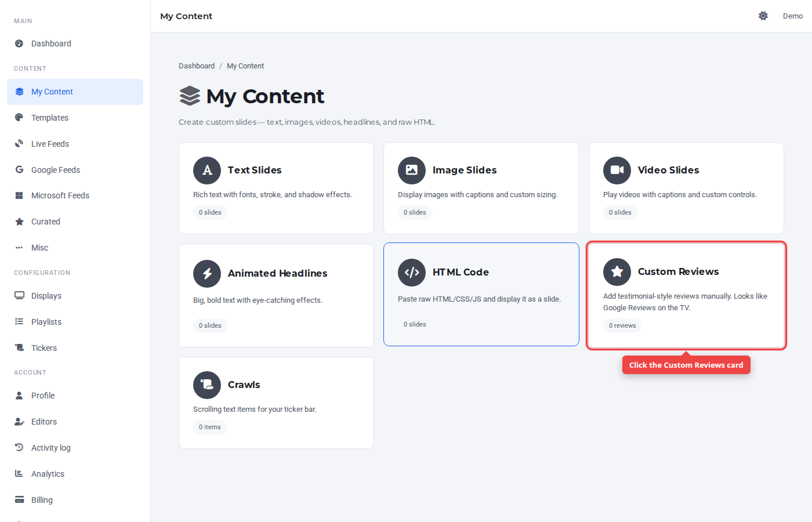The image size is (812, 522).
Task: View the Activity log
Action: (x=75, y=448)
